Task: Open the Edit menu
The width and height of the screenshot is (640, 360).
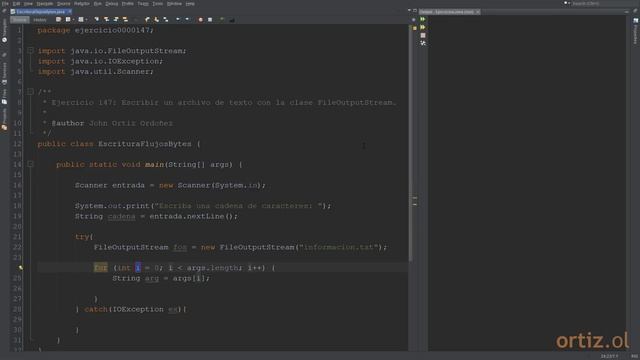Action: (x=16, y=4)
